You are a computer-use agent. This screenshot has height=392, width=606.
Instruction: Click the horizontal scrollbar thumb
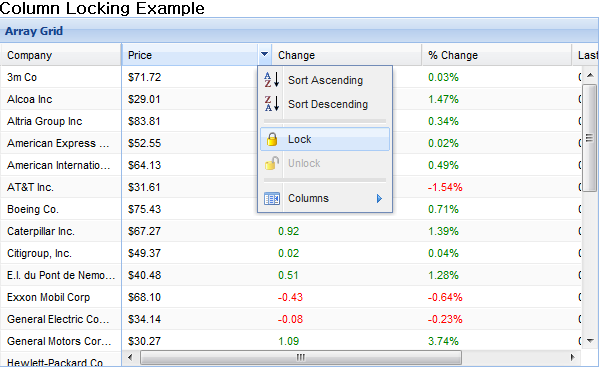click(x=301, y=358)
